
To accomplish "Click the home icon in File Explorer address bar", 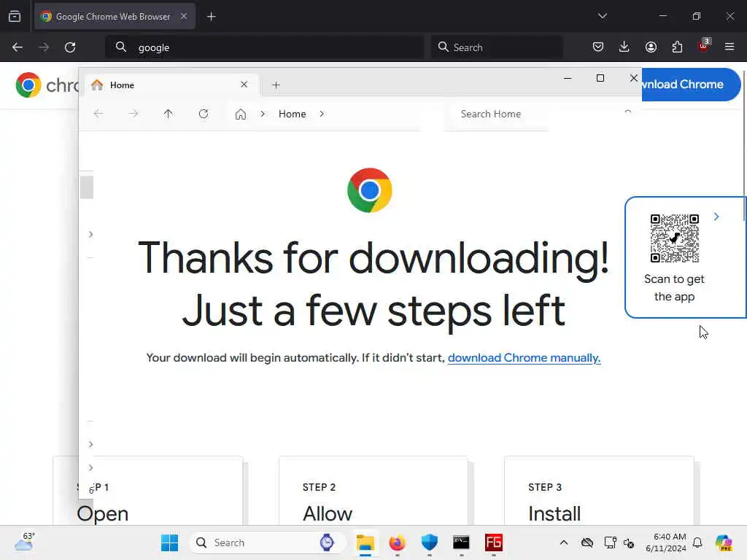I will tap(241, 114).
